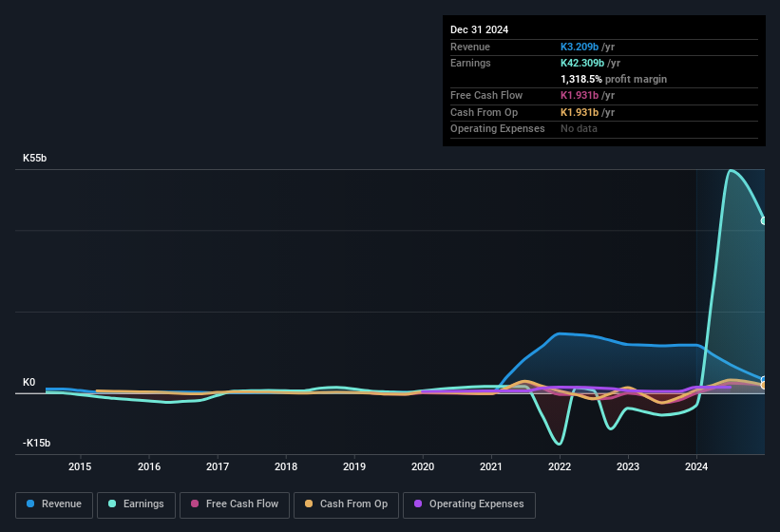The image size is (780, 532).
Task: Click the K0 y-axis label
Action: coord(29,382)
